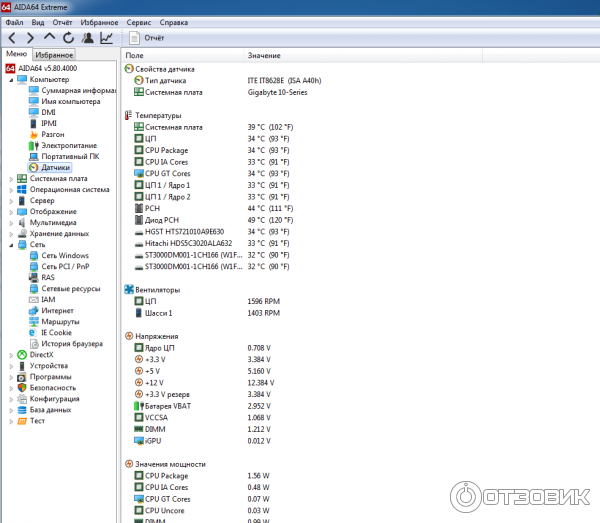600x523 pixels.
Task: Click the Безопасность shield icon
Action: tap(22, 388)
